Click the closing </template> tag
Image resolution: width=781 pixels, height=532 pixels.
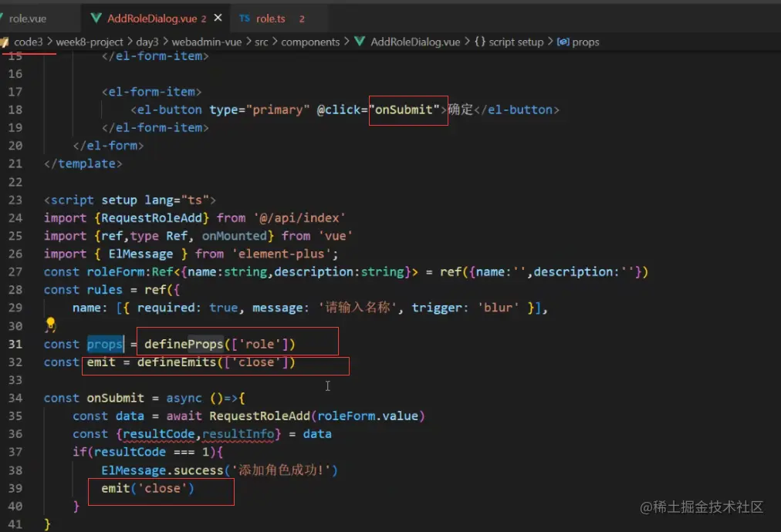[83, 163]
